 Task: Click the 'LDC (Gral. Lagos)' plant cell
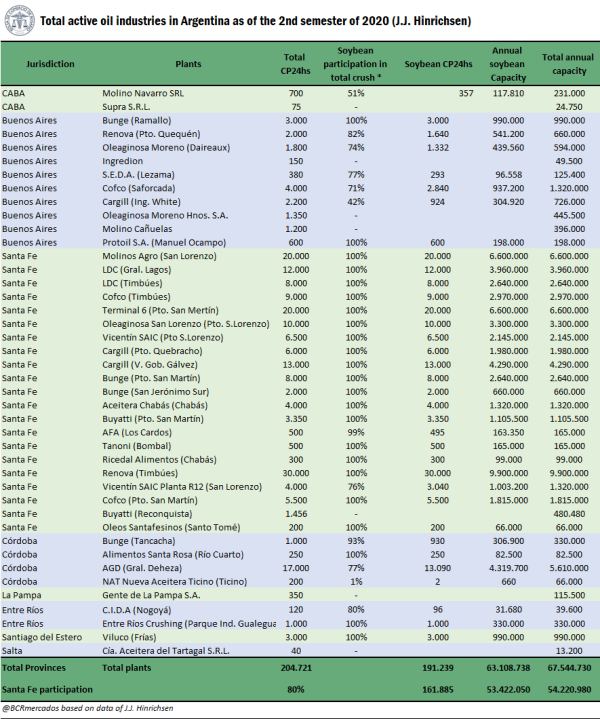137,270
